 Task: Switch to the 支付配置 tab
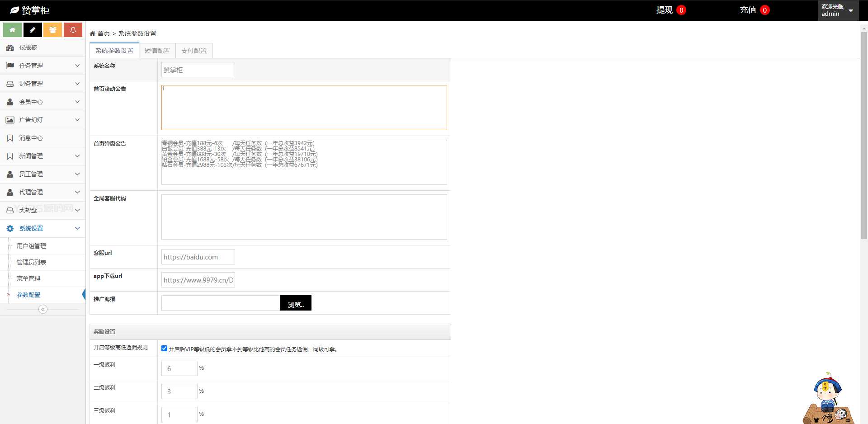tap(193, 51)
